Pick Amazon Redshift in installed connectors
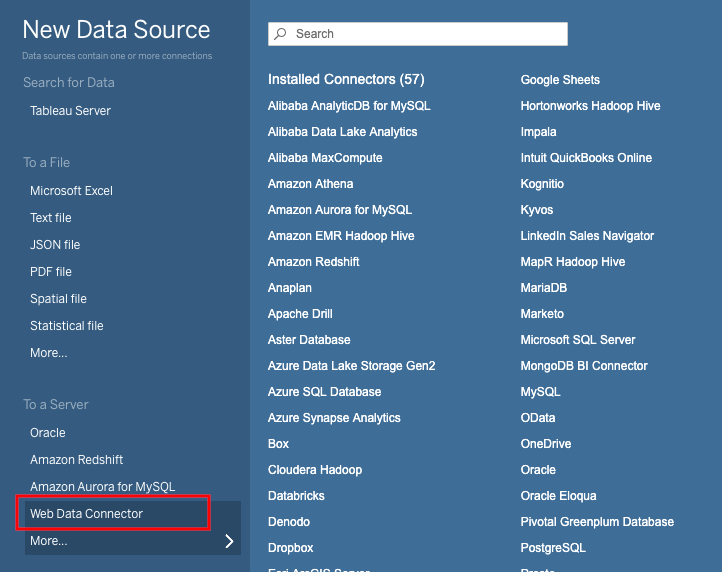This screenshot has width=722, height=572. [x=314, y=262]
